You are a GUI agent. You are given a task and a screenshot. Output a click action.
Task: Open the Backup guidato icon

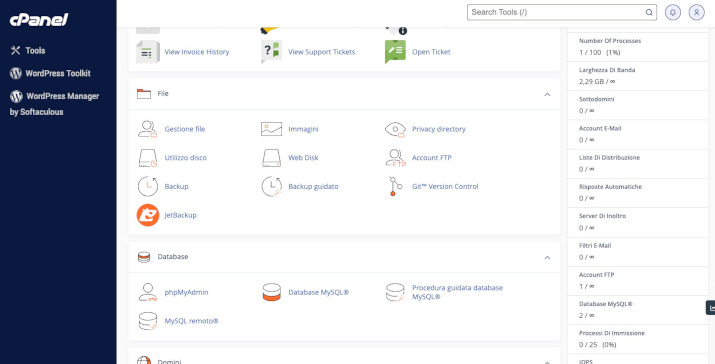pyautogui.click(x=271, y=187)
